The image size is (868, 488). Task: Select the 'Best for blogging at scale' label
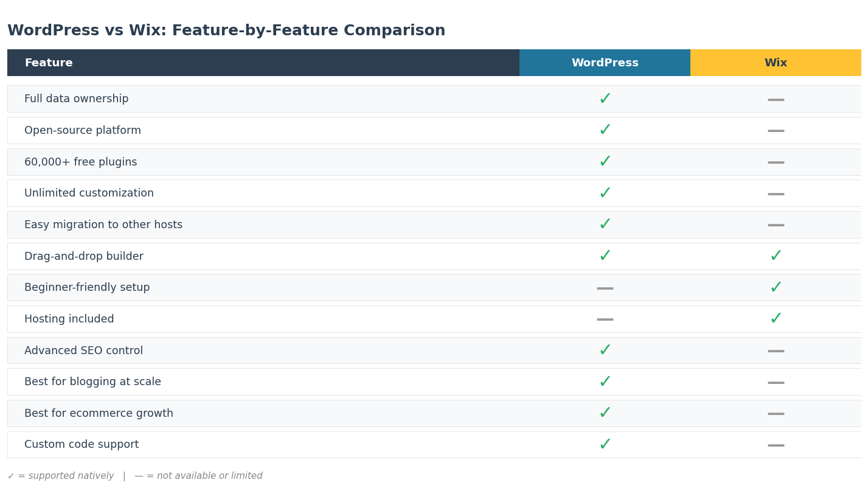click(93, 382)
